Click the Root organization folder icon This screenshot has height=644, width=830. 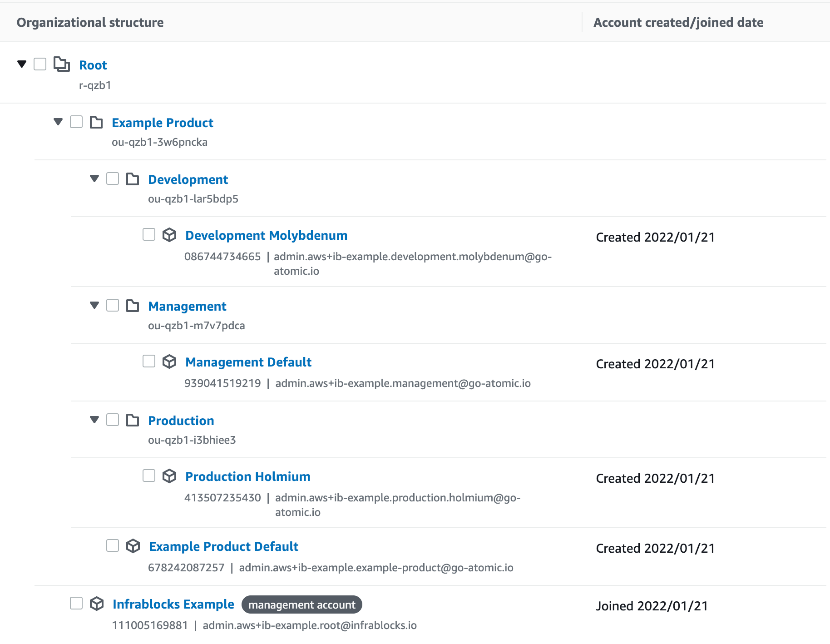pyautogui.click(x=61, y=64)
